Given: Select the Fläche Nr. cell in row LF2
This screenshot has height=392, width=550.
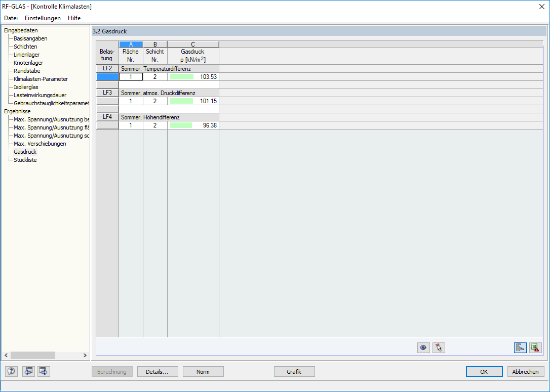Looking at the screenshot, I should [130, 76].
